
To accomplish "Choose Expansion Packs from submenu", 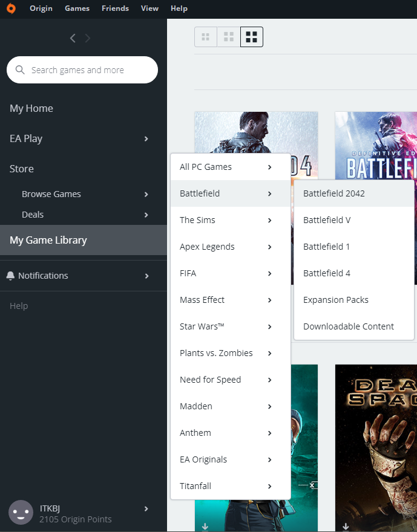I will (354, 300).
